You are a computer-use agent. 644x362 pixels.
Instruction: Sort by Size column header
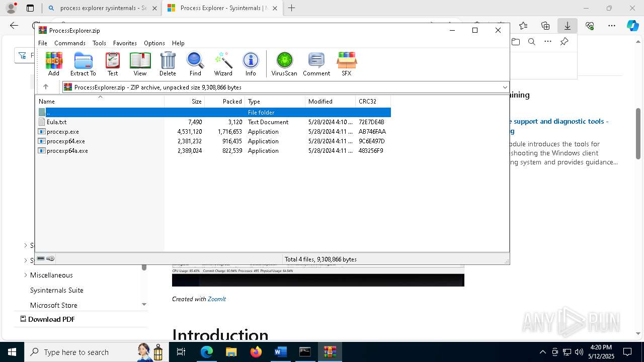coord(185,102)
